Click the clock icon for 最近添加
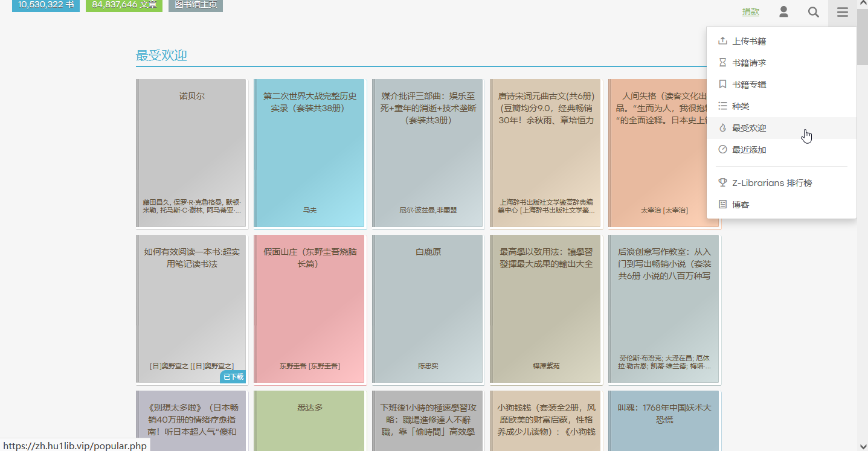 click(722, 150)
